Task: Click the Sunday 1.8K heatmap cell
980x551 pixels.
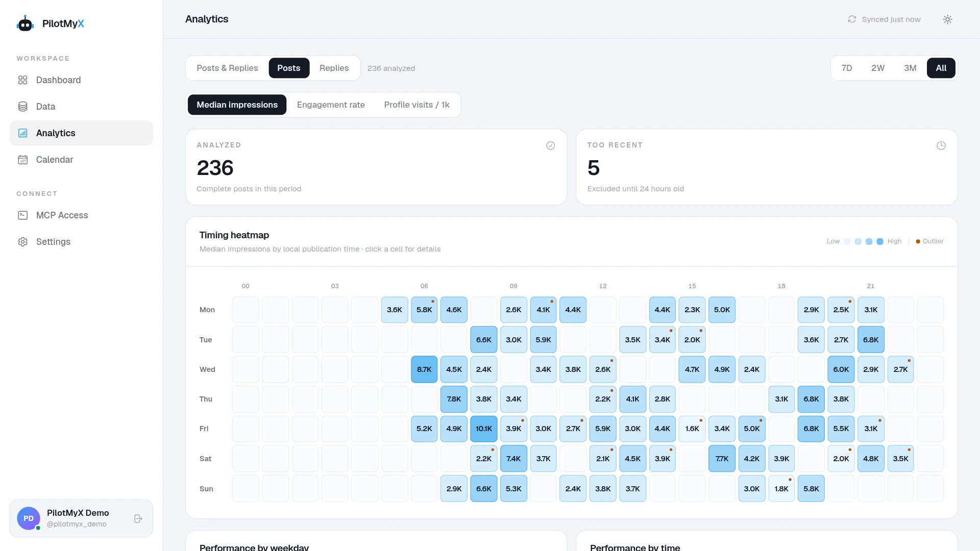Action: (781, 489)
